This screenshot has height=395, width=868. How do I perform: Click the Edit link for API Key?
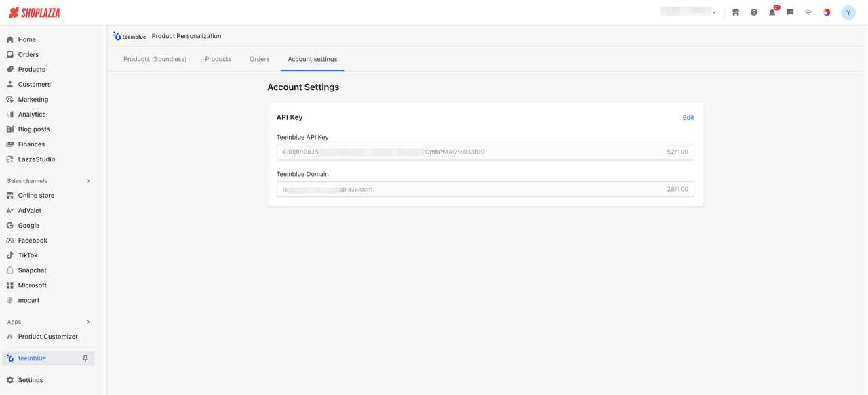tap(688, 118)
